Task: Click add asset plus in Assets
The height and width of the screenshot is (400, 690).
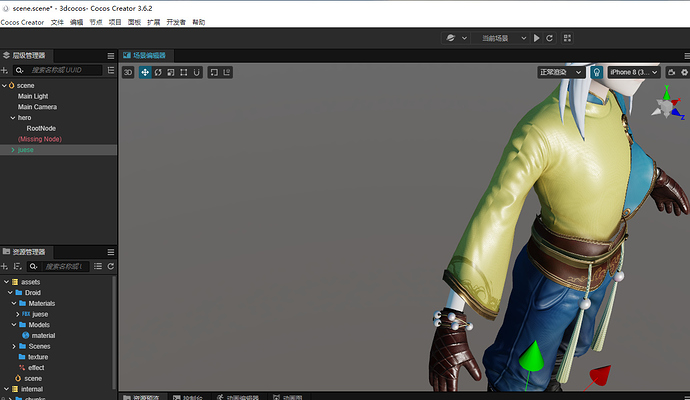Action: coord(4,266)
